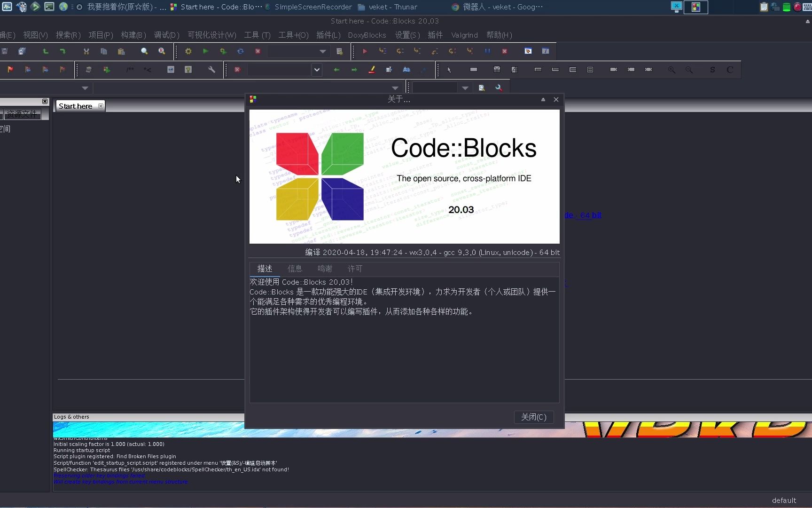
Task: Open the 帮助(H) menu
Action: click(x=499, y=35)
